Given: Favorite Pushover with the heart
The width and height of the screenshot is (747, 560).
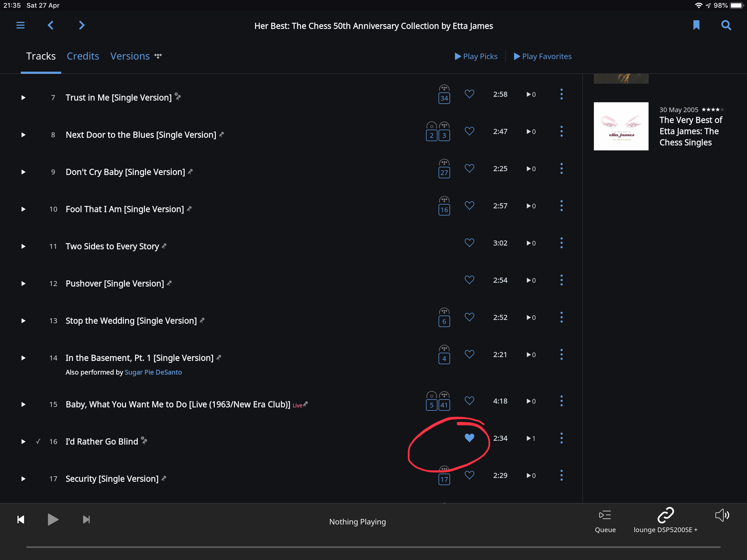Looking at the screenshot, I should coord(469,280).
